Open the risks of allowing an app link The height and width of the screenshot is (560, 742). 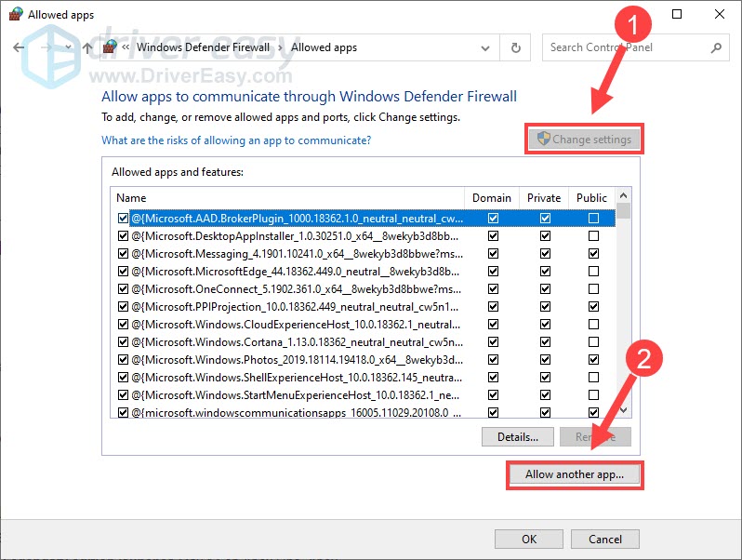[x=236, y=140]
